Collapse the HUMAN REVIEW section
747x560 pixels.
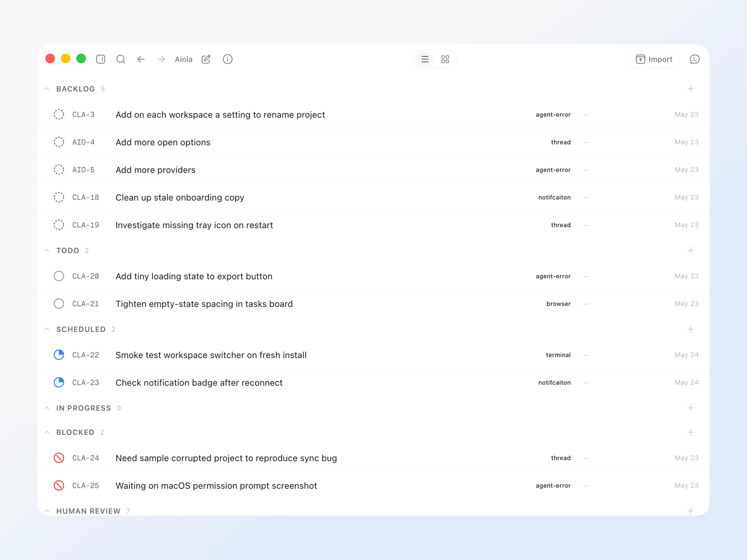[x=47, y=511]
